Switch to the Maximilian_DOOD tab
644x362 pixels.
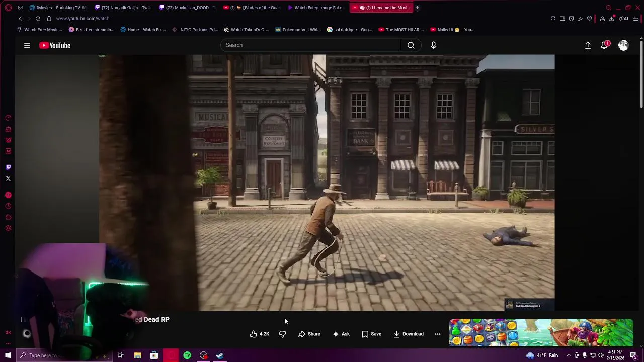(x=187, y=8)
